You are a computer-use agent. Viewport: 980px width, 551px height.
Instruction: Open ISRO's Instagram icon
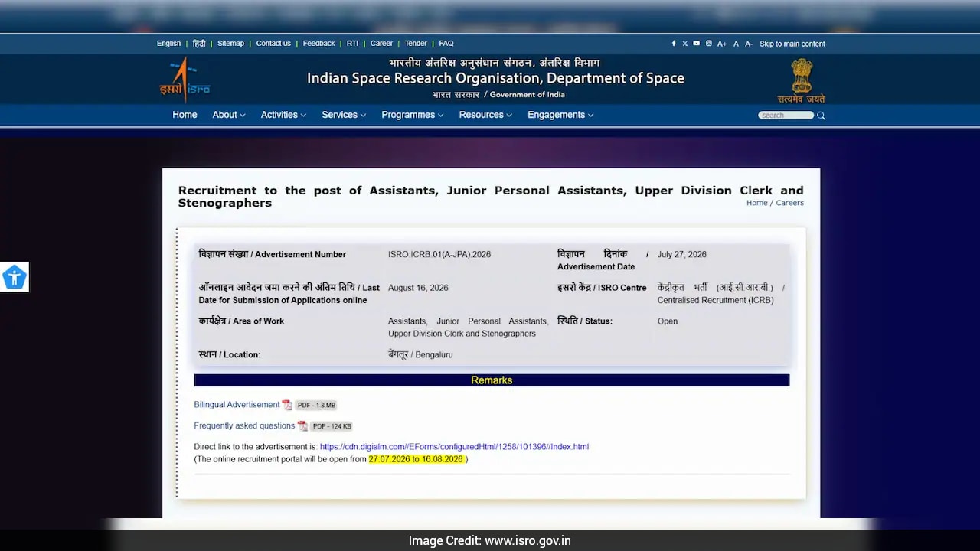pos(708,44)
